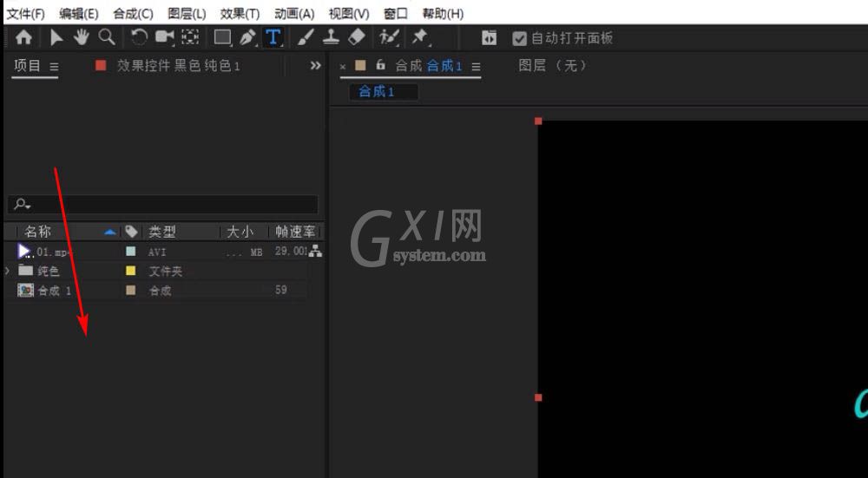Select the Roto Brush tool

[389, 37]
